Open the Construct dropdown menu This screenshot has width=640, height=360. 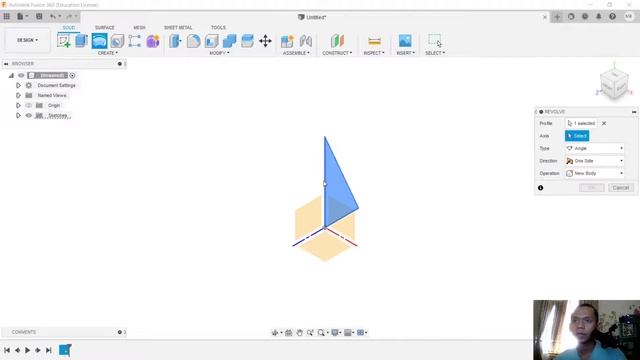337,53
